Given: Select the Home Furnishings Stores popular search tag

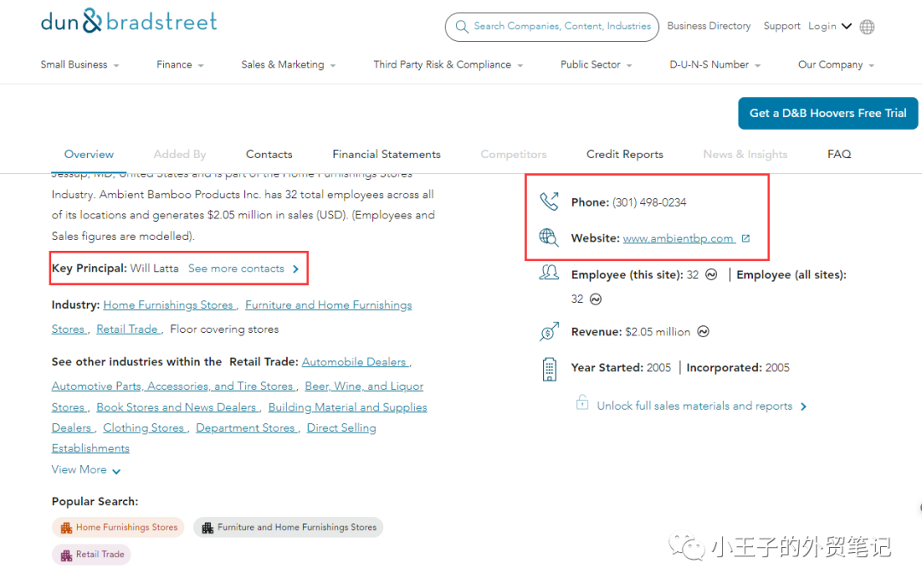Looking at the screenshot, I should [119, 527].
